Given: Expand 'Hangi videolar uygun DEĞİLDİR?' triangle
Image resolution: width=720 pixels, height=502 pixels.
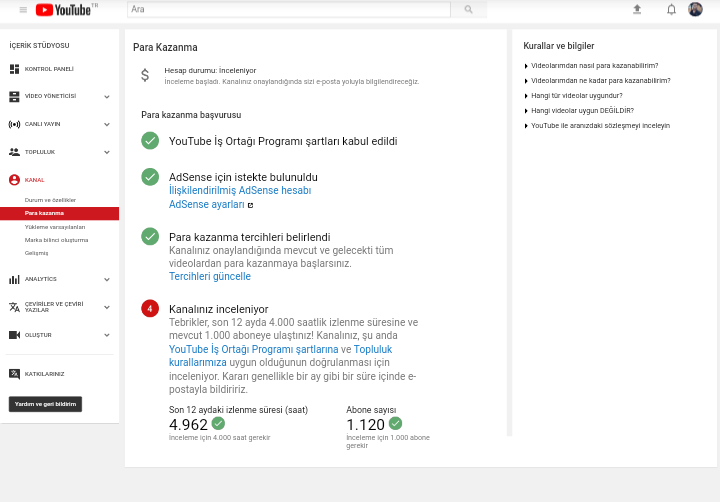Looking at the screenshot, I should pos(526,111).
